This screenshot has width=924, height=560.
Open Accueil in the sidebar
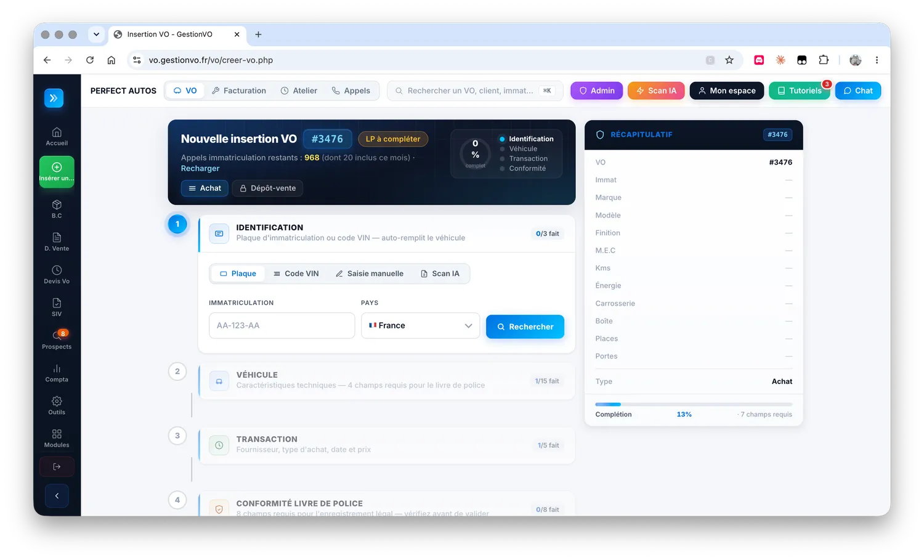tap(57, 136)
